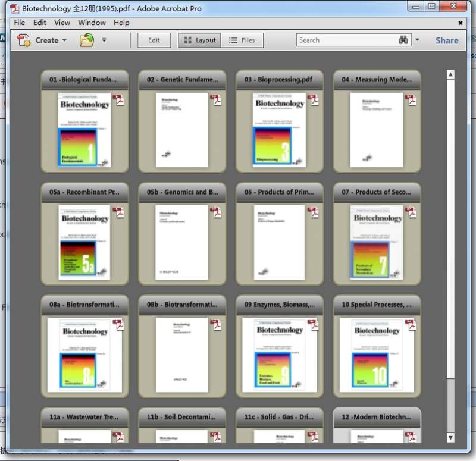Click PDF icon on 08a - Biotransformati... card
Viewport: 476px width, 461px height.
coord(118,325)
